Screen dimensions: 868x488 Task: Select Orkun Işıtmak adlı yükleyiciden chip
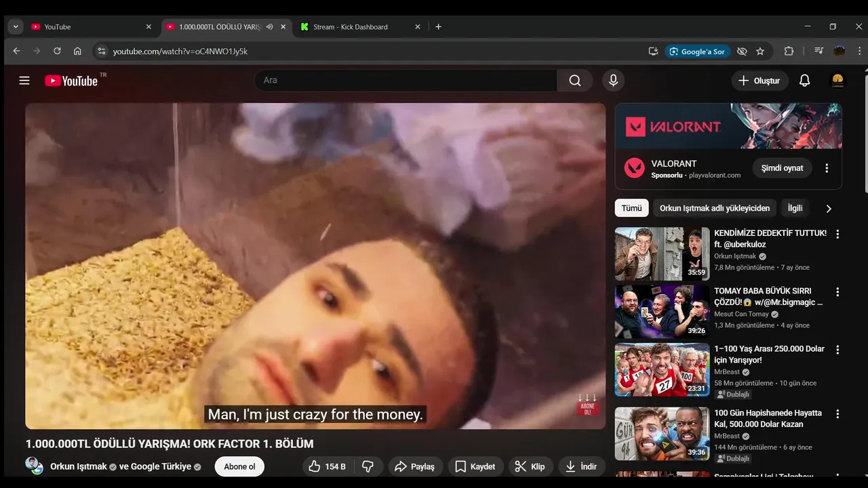click(715, 208)
